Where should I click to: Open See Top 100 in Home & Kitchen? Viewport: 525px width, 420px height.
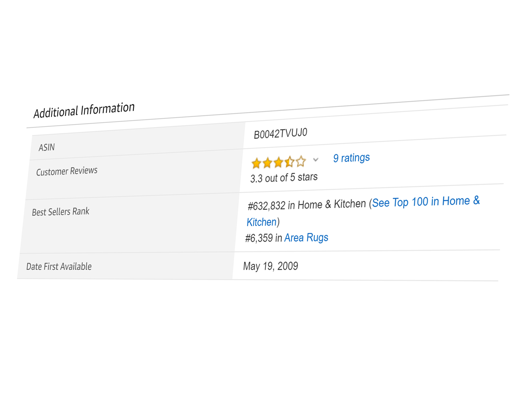pyautogui.click(x=426, y=202)
